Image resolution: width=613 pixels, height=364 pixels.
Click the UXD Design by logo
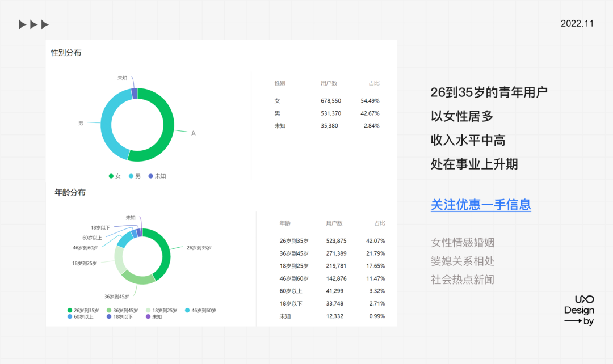(580, 310)
